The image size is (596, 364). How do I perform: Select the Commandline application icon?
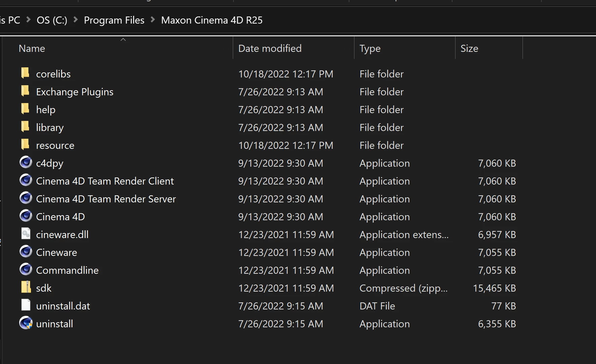[26, 269]
